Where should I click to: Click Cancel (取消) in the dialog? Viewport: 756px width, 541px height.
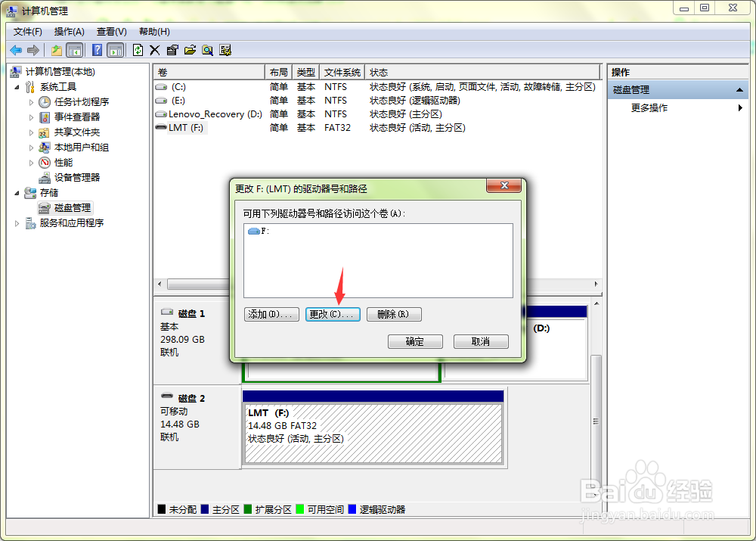[x=481, y=342]
